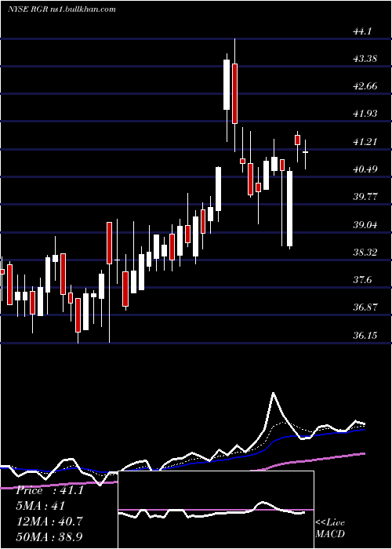
Task: Click the Price : 41.1 readout
Action: [x=49, y=490]
